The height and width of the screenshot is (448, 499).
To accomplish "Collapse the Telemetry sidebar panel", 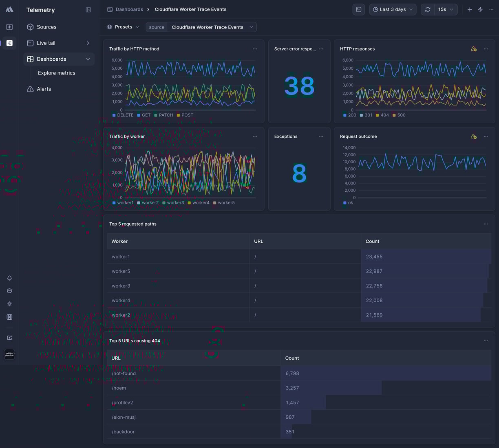I will click(x=88, y=10).
